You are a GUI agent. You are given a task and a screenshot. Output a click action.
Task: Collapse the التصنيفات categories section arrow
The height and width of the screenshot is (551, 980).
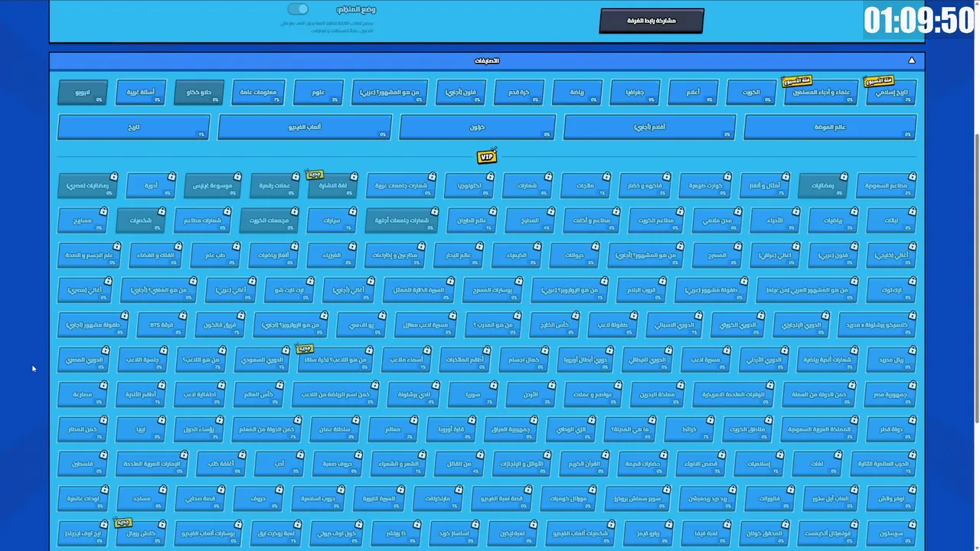point(911,60)
